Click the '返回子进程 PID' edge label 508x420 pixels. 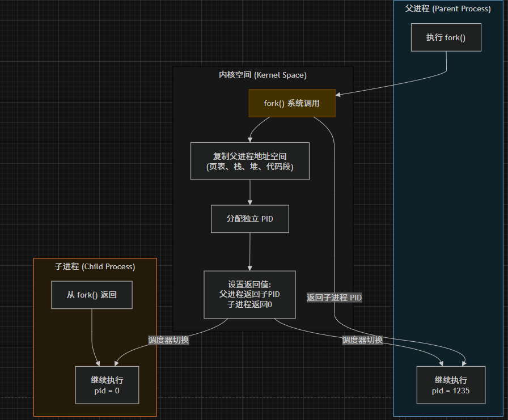click(x=334, y=298)
